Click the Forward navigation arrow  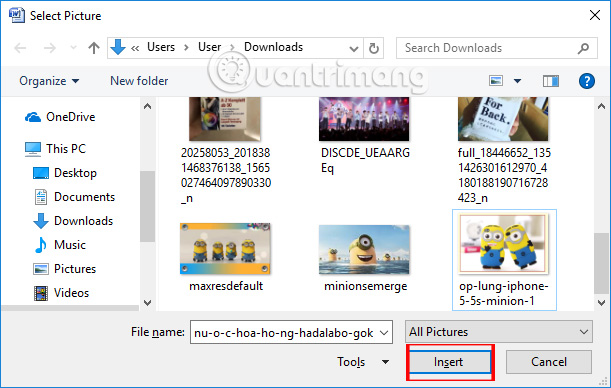[x=49, y=48]
